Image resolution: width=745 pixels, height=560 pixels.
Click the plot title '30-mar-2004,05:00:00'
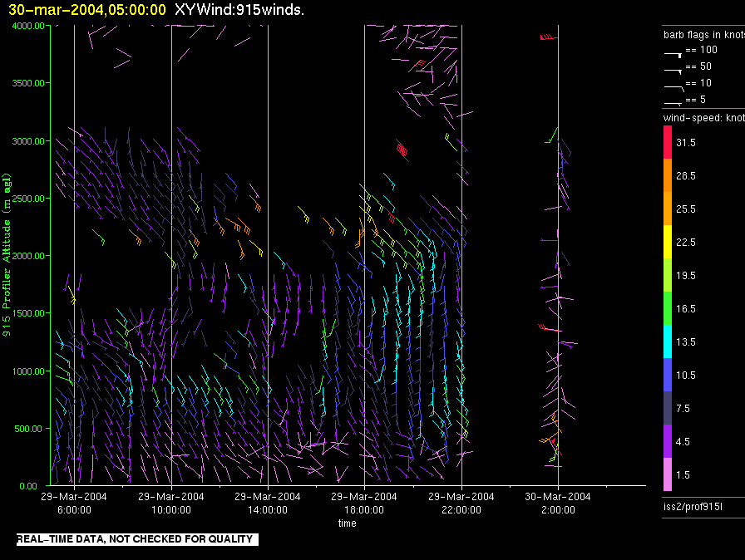coord(87,10)
